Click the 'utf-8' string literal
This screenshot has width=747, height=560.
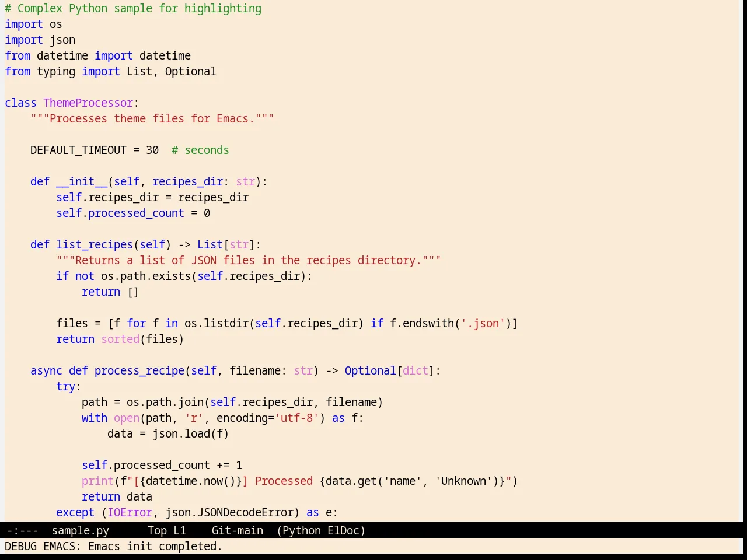[297, 418]
